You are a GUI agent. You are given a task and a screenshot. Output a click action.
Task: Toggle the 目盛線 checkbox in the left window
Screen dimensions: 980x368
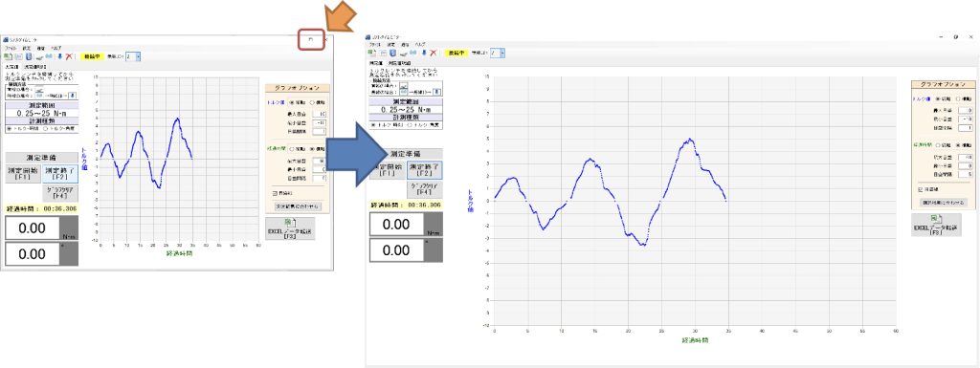pyautogui.click(x=275, y=193)
